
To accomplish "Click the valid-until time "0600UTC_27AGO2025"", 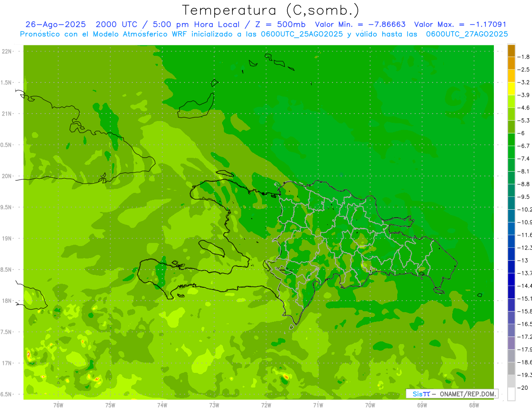I will tap(467, 34).
